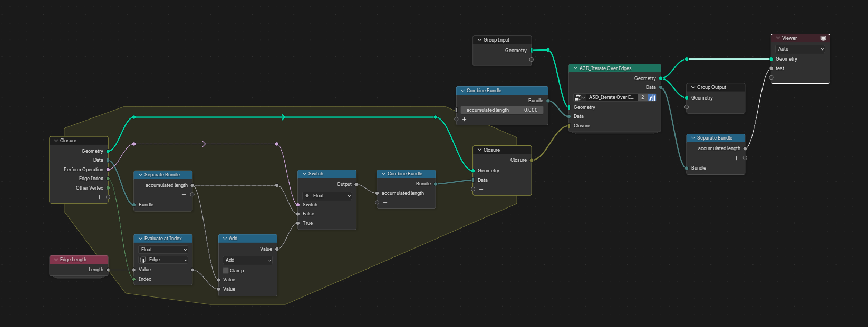The width and height of the screenshot is (868, 327).
Task: Click the Edge Index output socket
Action: coord(108,179)
